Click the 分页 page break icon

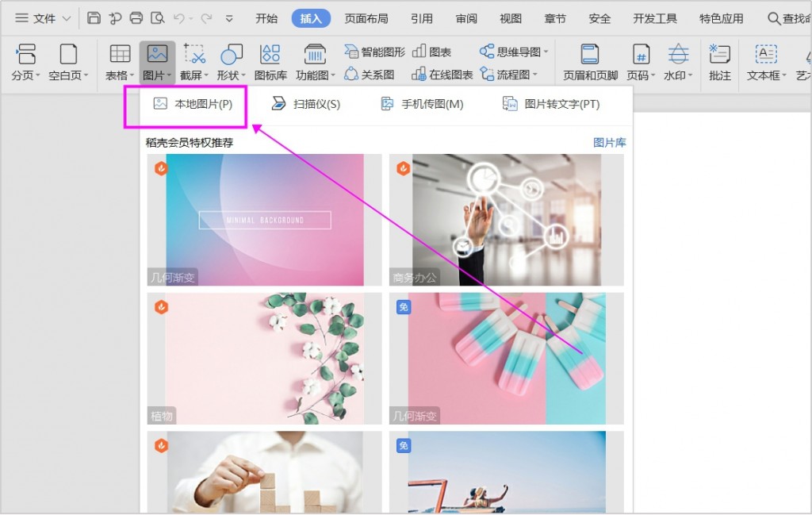(x=25, y=54)
